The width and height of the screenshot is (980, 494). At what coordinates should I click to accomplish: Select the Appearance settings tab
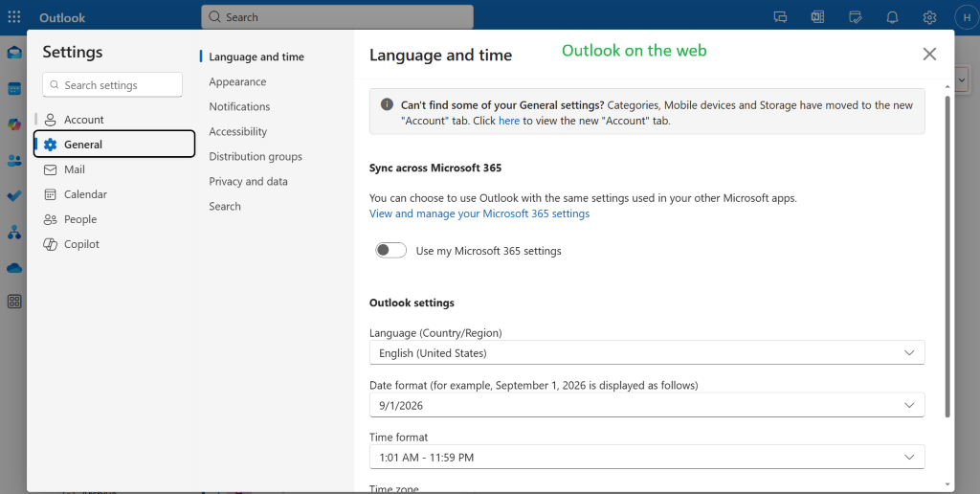[x=237, y=82]
